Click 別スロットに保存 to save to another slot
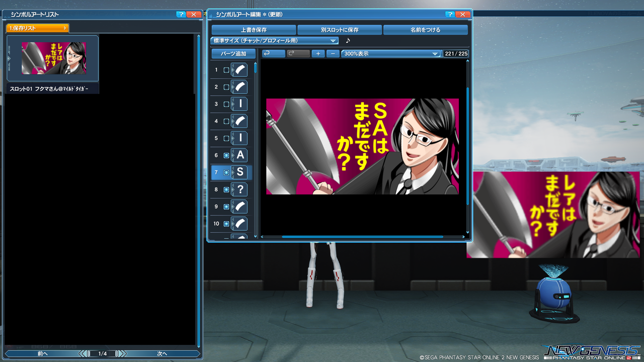Viewport: 644px width, 362px height. pyautogui.click(x=340, y=30)
